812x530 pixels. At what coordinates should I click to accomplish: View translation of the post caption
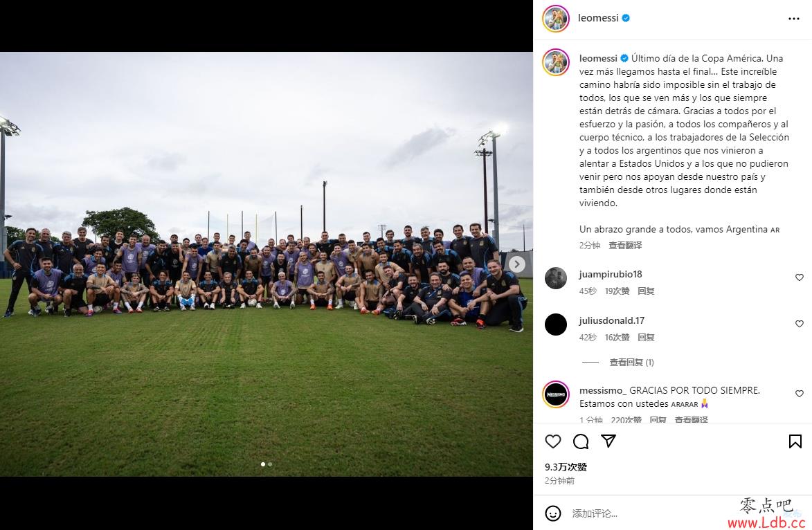625,246
